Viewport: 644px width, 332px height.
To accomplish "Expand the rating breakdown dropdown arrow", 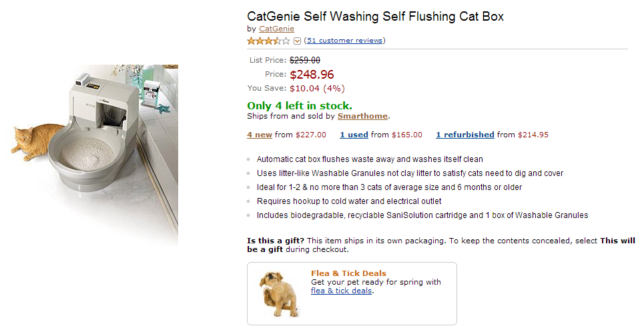I will click(x=298, y=41).
